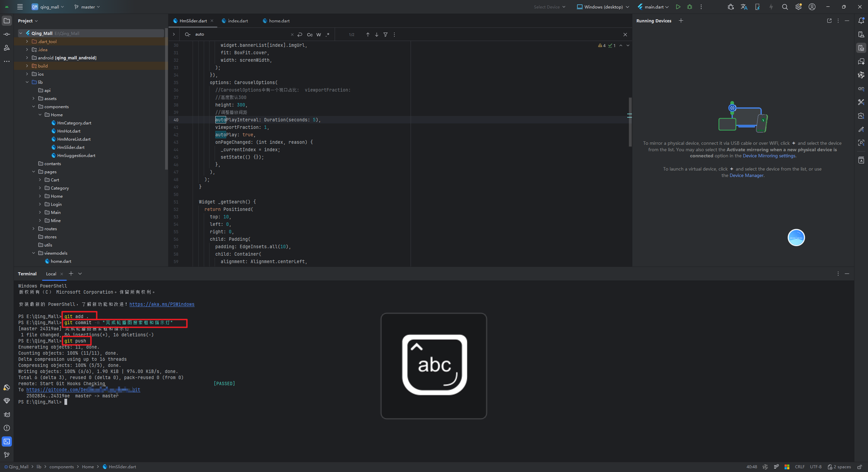This screenshot has height=472, width=868.
Task: Open Git tool window icon at bottom-left
Action: [x=7, y=455]
